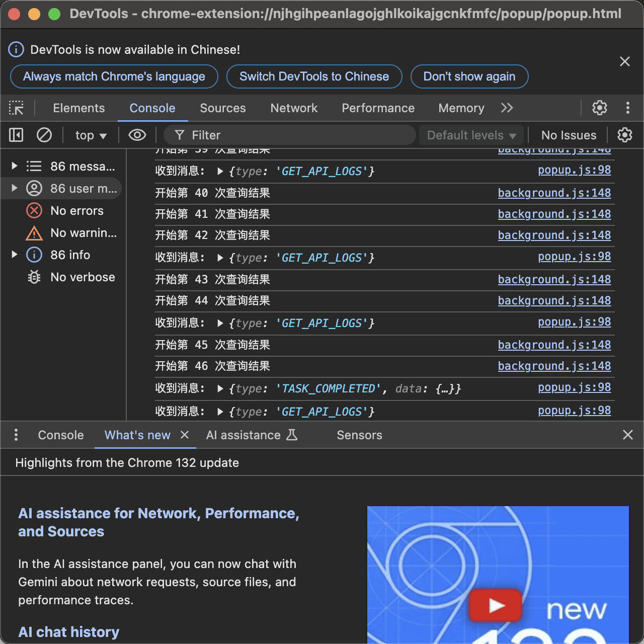The image size is (644, 644).
Task: Expand GET_API_LOGS object after message 46
Action: 220,412
